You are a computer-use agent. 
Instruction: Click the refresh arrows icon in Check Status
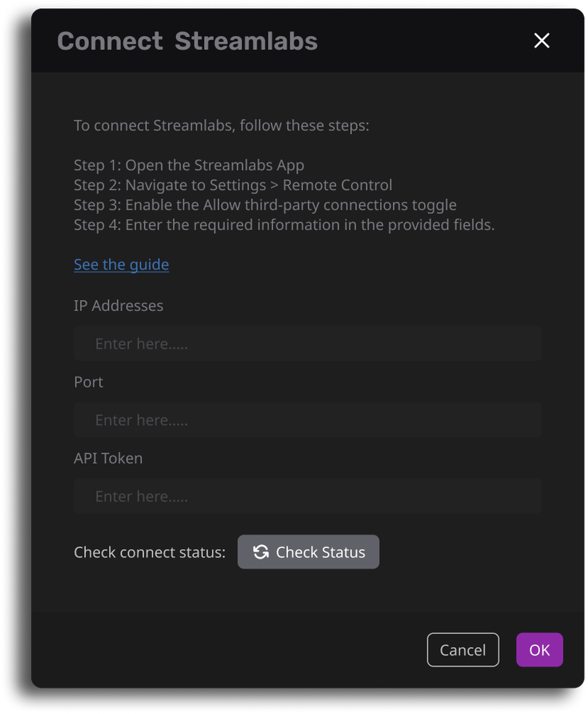point(261,552)
